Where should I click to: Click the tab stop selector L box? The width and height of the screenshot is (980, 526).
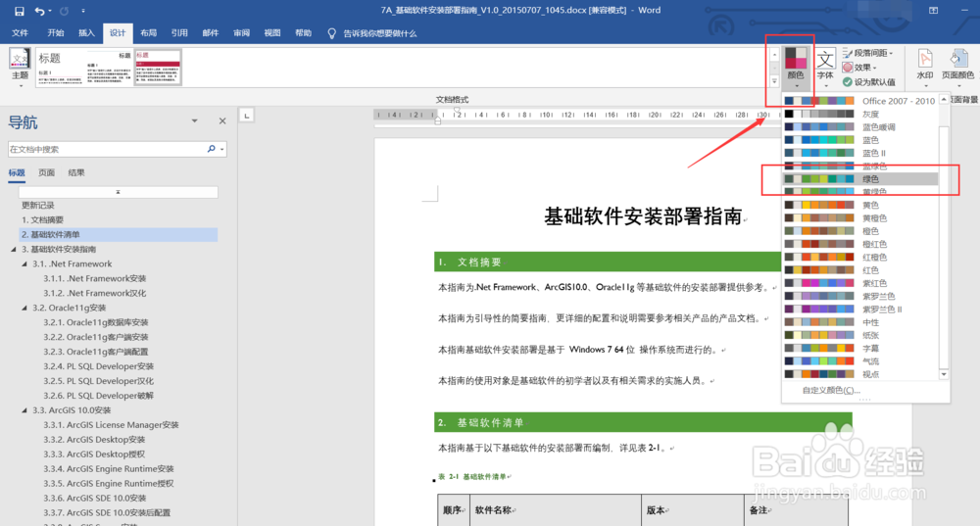247,116
